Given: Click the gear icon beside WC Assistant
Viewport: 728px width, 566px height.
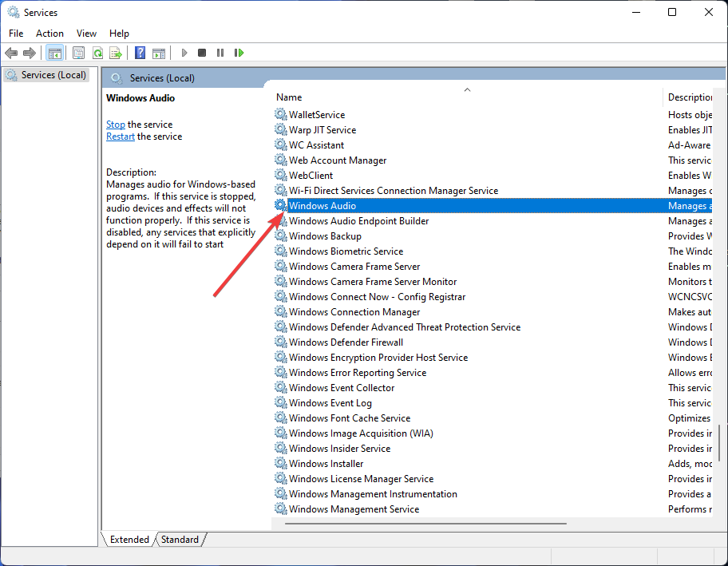Looking at the screenshot, I should (x=280, y=144).
